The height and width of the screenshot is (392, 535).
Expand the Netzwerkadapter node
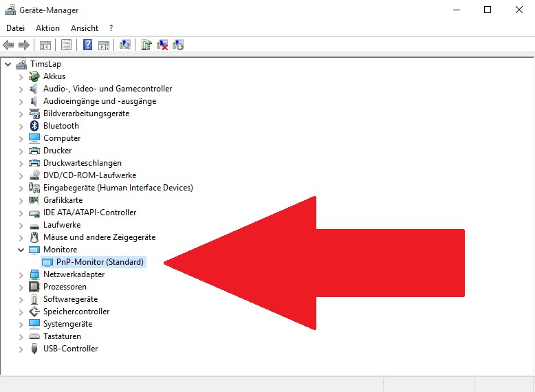pyautogui.click(x=21, y=274)
